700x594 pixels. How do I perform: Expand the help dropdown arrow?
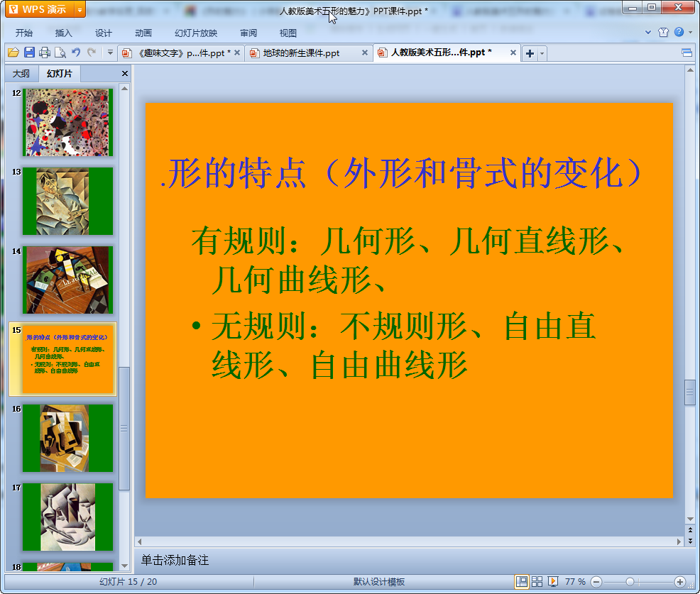690,32
